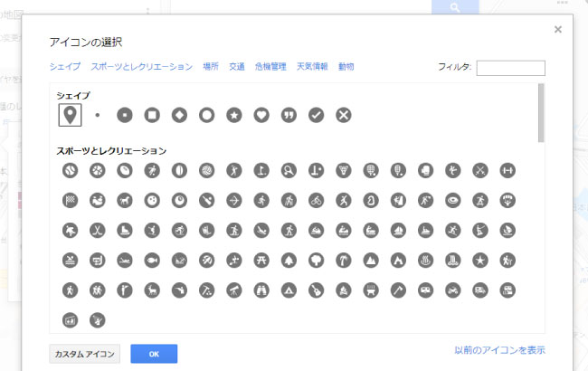Open the 以前のアイコンを表示 link

500,350
